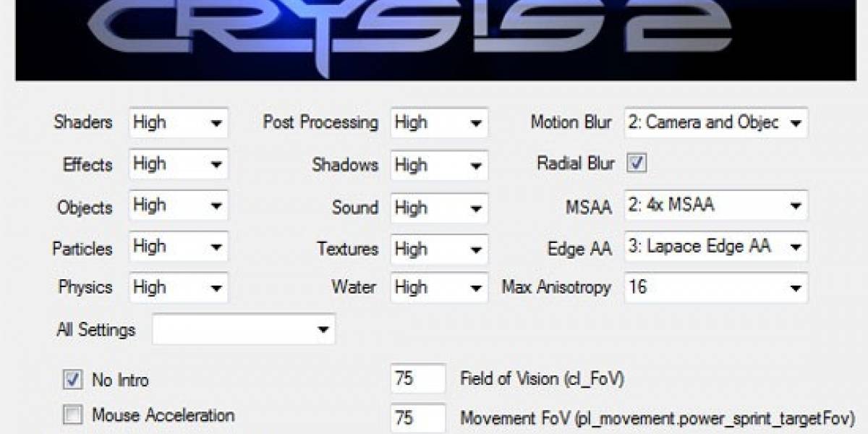Open the Shaders quality dropdown

pyautogui.click(x=179, y=123)
